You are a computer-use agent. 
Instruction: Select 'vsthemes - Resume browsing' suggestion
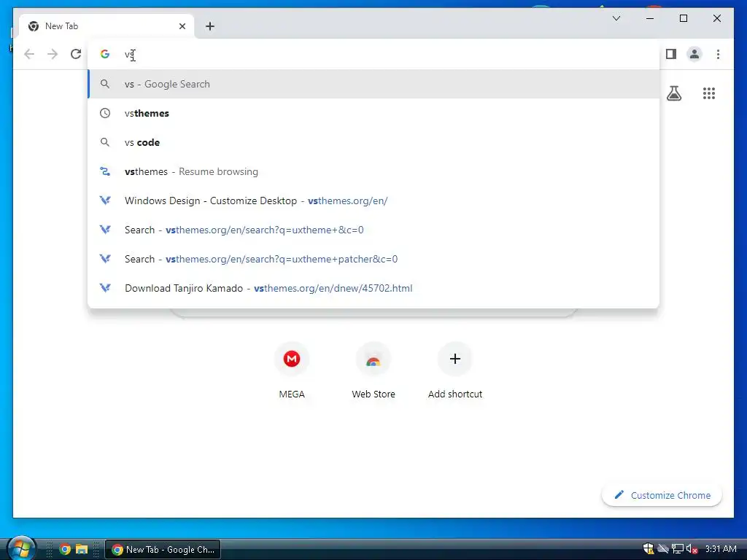pyautogui.click(x=373, y=171)
